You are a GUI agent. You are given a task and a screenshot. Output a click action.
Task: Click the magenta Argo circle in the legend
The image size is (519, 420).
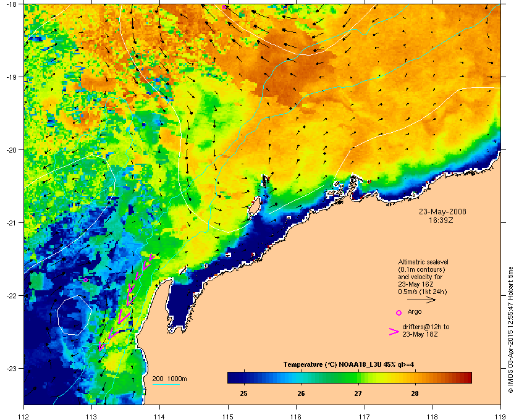coord(399,313)
